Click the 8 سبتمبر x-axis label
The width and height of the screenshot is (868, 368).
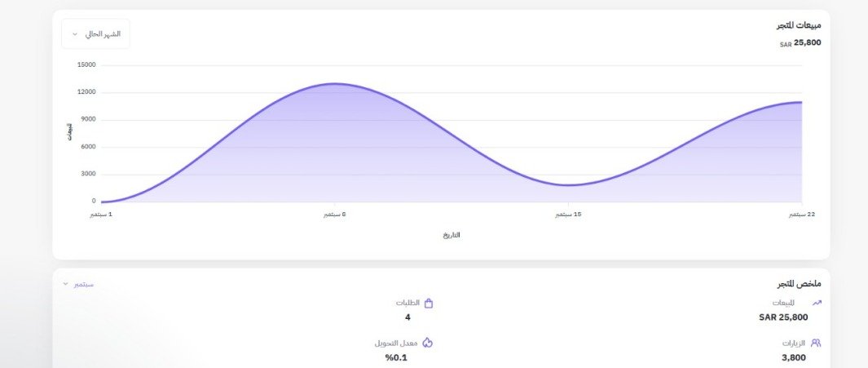(x=335, y=215)
